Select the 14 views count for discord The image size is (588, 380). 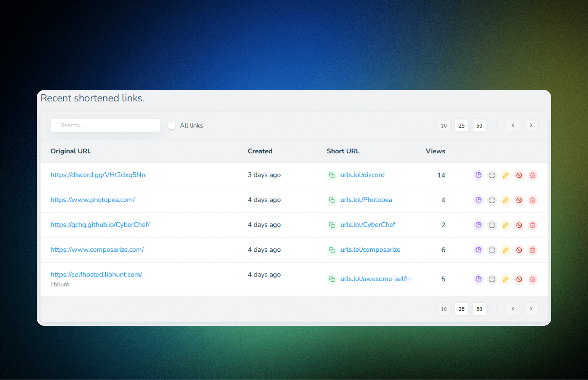441,175
